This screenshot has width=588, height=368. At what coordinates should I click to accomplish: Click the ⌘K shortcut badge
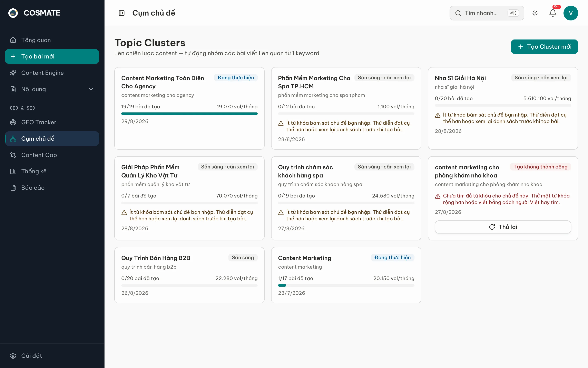tap(513, 13)
